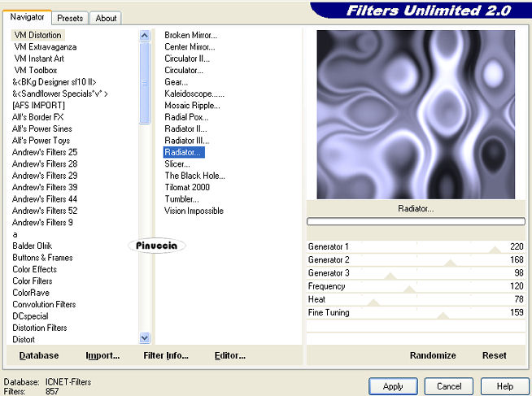Select Alf's Power Toys category
The image size is (532, 396).
tap(41, 141)
